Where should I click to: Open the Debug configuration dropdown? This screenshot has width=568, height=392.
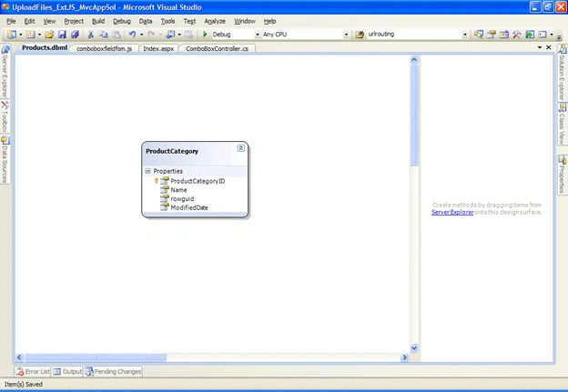tap(258, 35)
